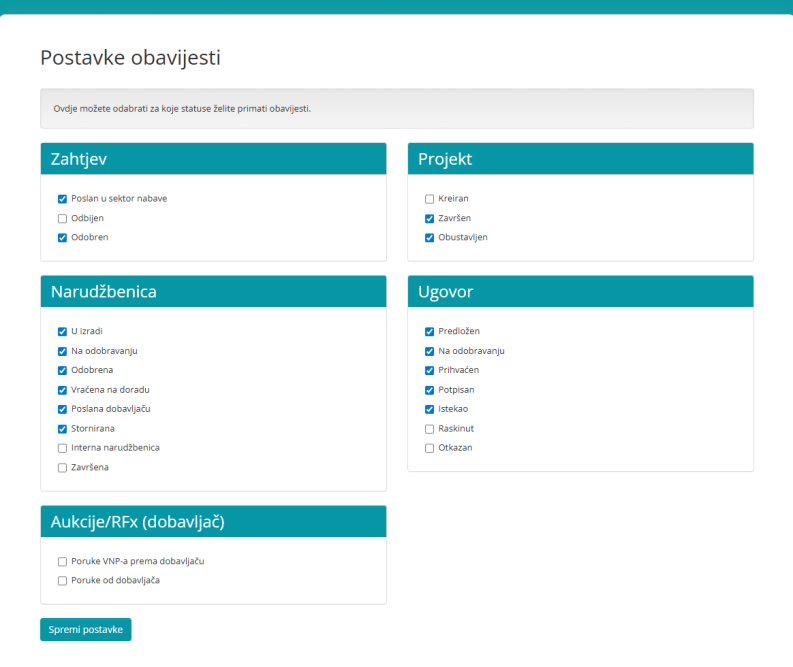Uncheck the 'Poslan u sektor nabave' checkbox
The image size is (793, 667).
pos(62,199)
